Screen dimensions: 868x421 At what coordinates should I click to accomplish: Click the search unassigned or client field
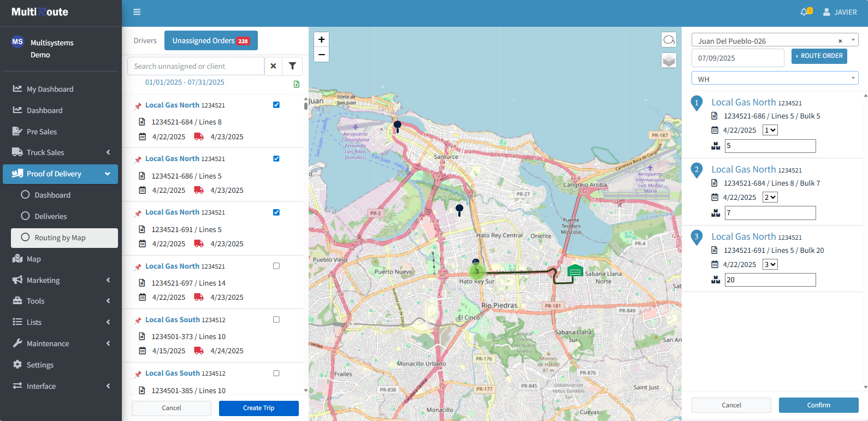[x=196, y=66]
